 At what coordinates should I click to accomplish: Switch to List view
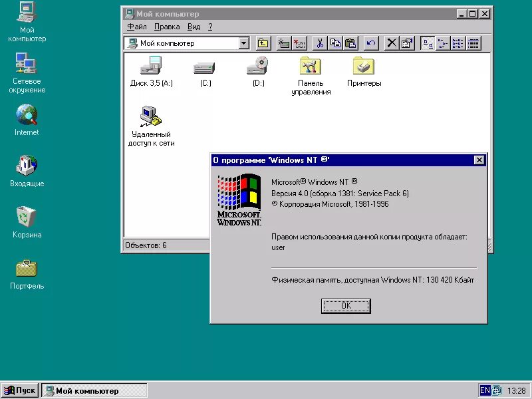click(x=458, y=43)
